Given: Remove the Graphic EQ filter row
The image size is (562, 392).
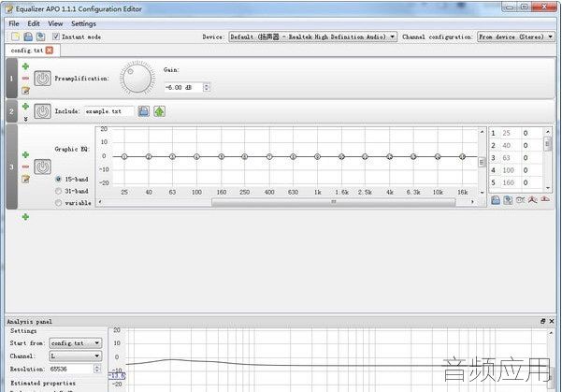Looking at the screenshot, I should (x=25, y=167).
